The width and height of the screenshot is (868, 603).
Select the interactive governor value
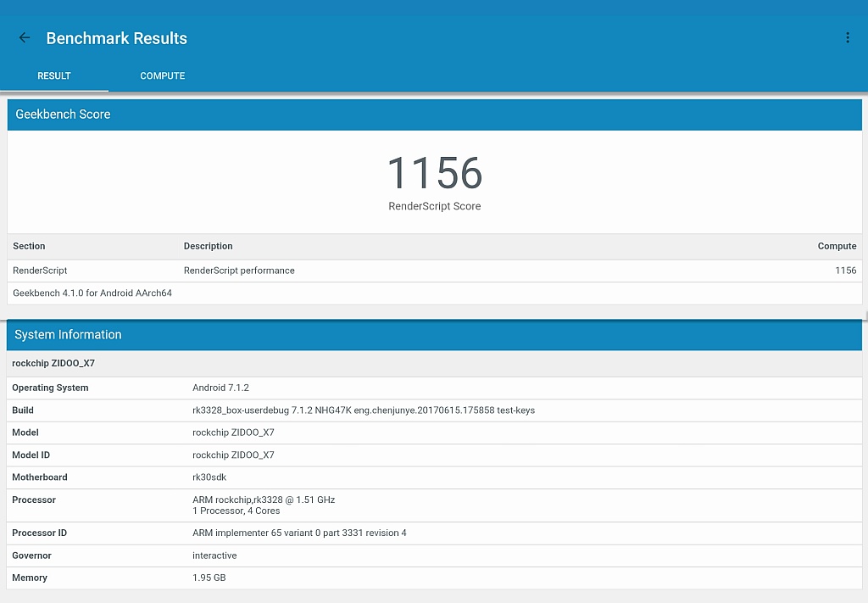[214, 556]
